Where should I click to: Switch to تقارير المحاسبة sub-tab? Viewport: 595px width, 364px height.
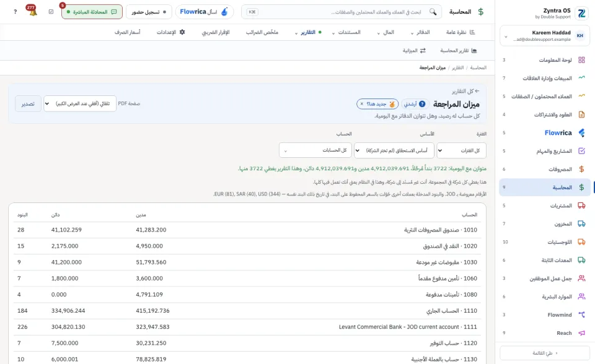[459, 50]
